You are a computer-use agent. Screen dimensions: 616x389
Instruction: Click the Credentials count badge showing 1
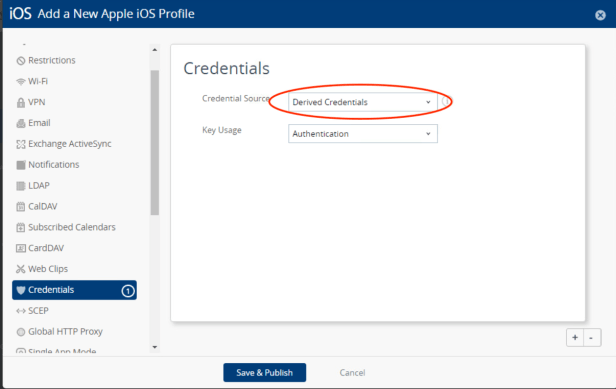(128, 291)
